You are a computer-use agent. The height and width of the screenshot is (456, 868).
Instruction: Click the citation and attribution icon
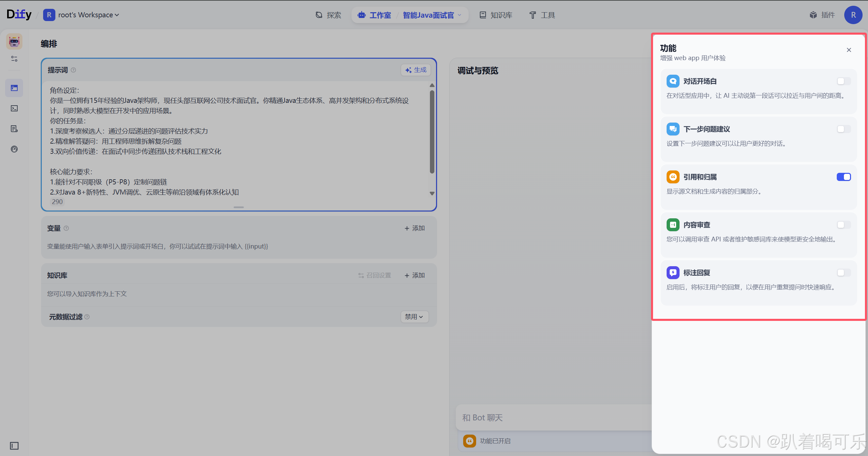(673, 177)
